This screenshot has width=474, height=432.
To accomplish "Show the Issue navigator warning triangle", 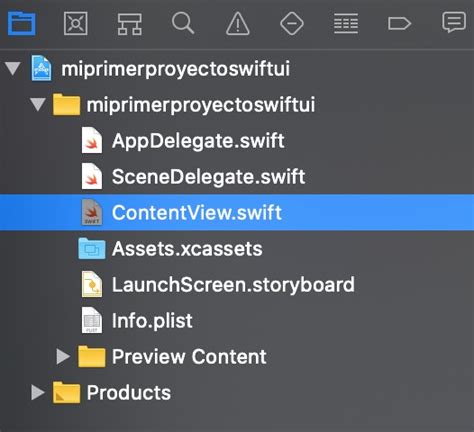I will [238, 23].
